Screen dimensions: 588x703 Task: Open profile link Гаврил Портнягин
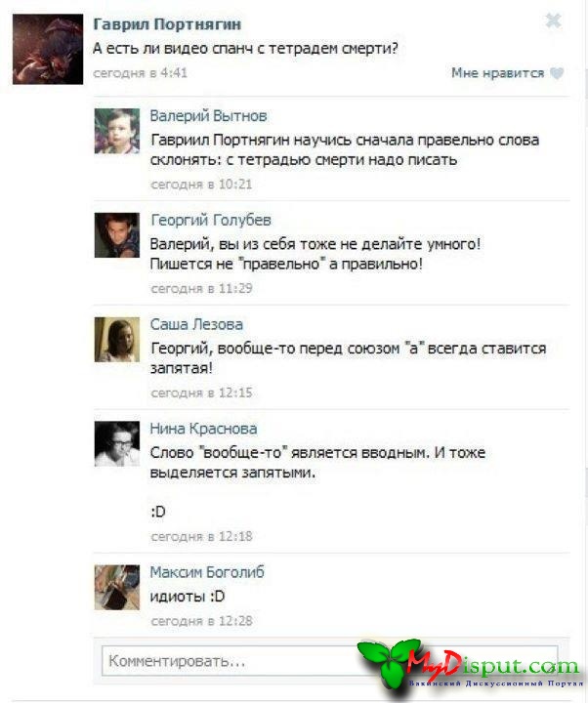click(167, 24)
